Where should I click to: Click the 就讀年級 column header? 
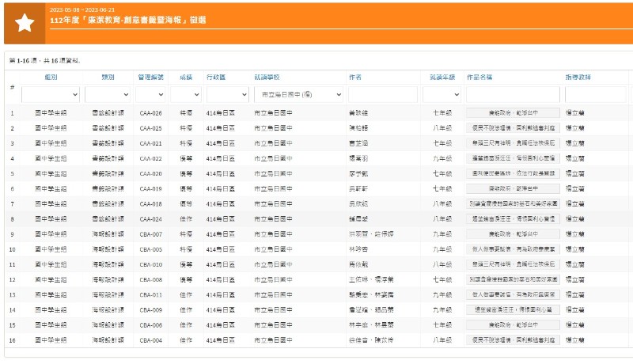pos(442,78)
